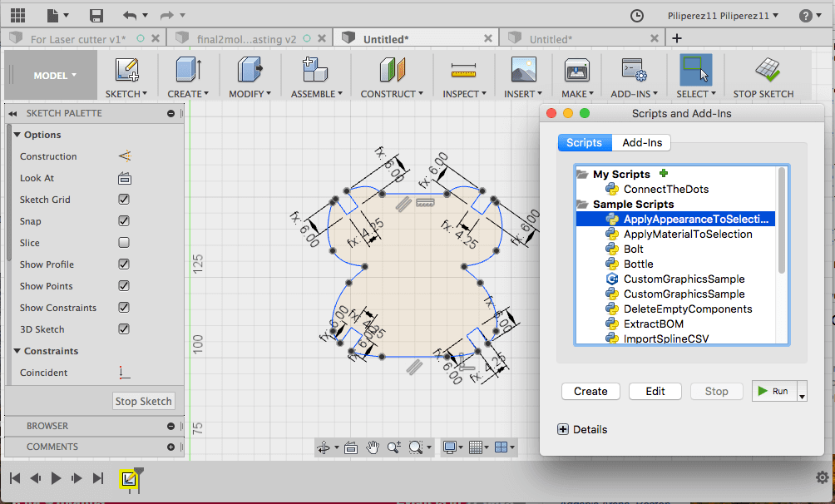Uncheck the Show Constraints checkbox
The height and width of the screenshot is (504, 835).
click(x=124, y=308)
